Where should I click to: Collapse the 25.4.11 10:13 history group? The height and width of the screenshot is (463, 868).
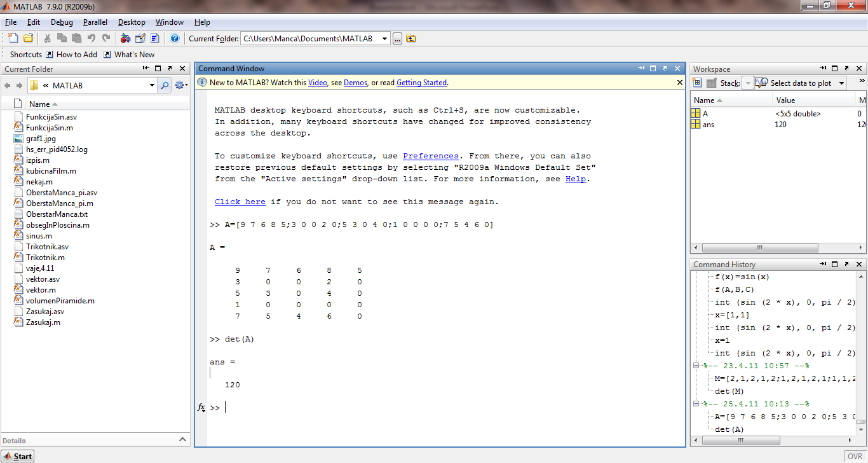(x=696, y=404)
